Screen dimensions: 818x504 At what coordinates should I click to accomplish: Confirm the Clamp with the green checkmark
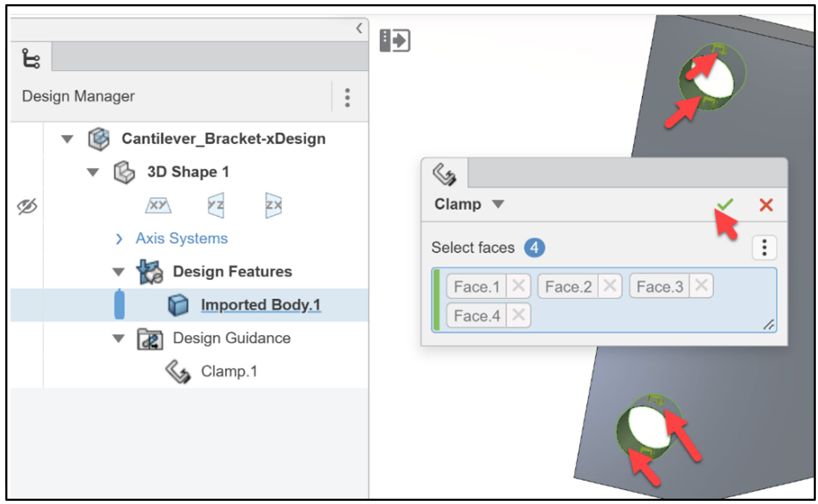click(726, 205)
